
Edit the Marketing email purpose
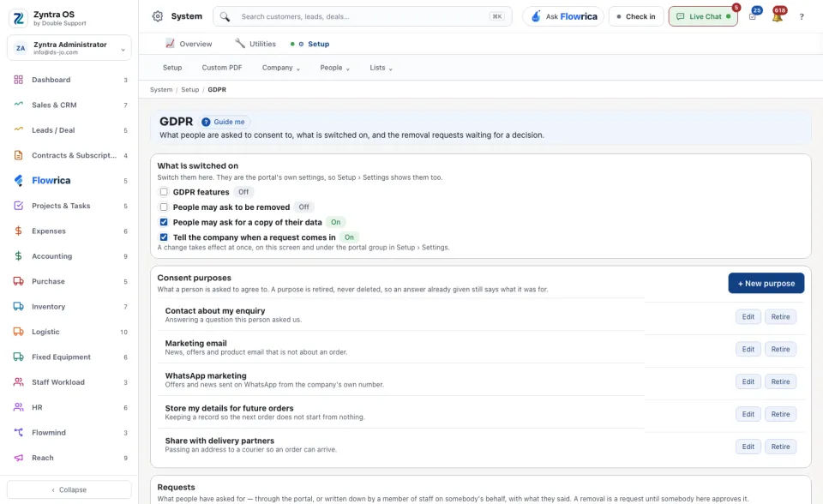point(748,349)
